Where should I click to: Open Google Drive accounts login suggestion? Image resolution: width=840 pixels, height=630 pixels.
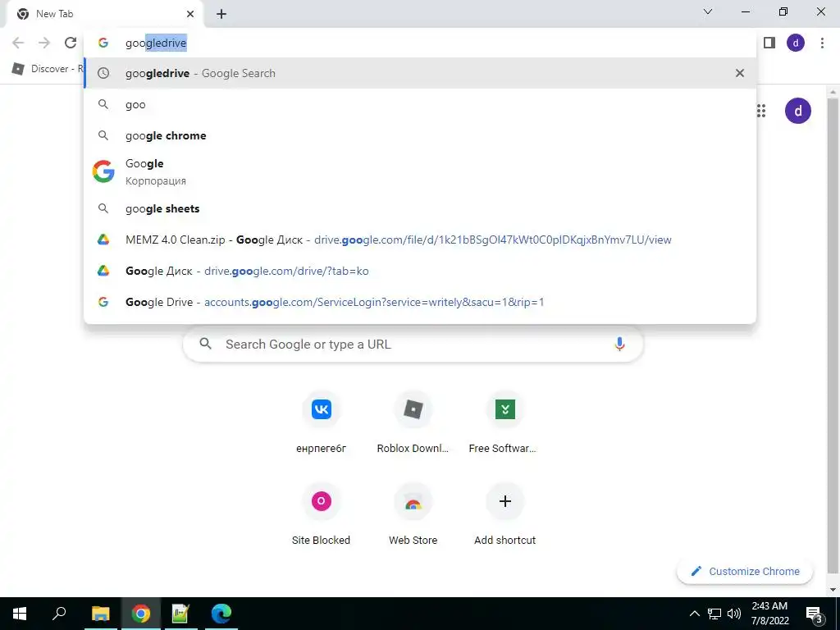[x=421, y=302]
